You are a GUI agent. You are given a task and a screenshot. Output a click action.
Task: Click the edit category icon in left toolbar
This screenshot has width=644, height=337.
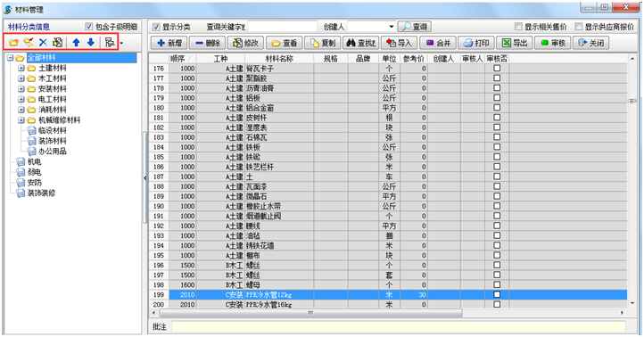pos(57,42)
